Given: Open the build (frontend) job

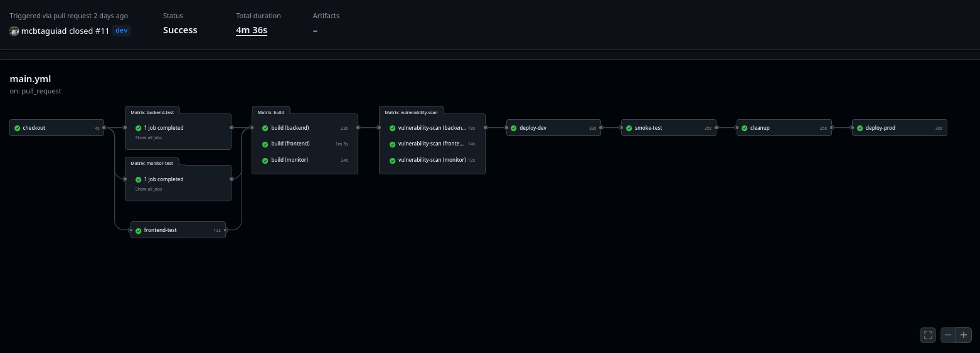Looking at the screenshot, I should (x=305, y=144).
